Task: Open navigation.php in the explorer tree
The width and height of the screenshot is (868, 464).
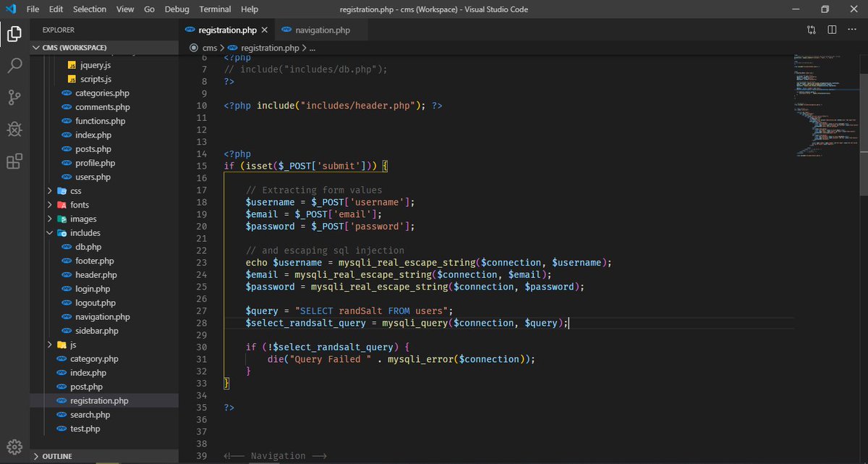Action: point(102,317)
